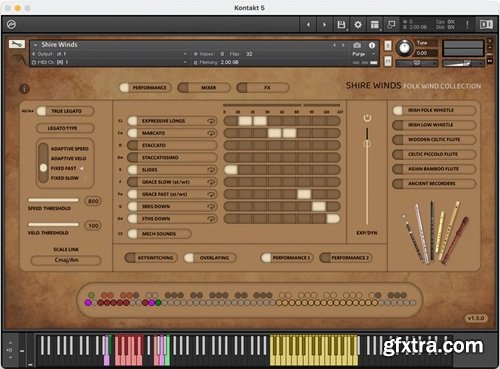Toggle True Legato switch
The width and height of the screenshot is (500, 369).
point(65,111)
